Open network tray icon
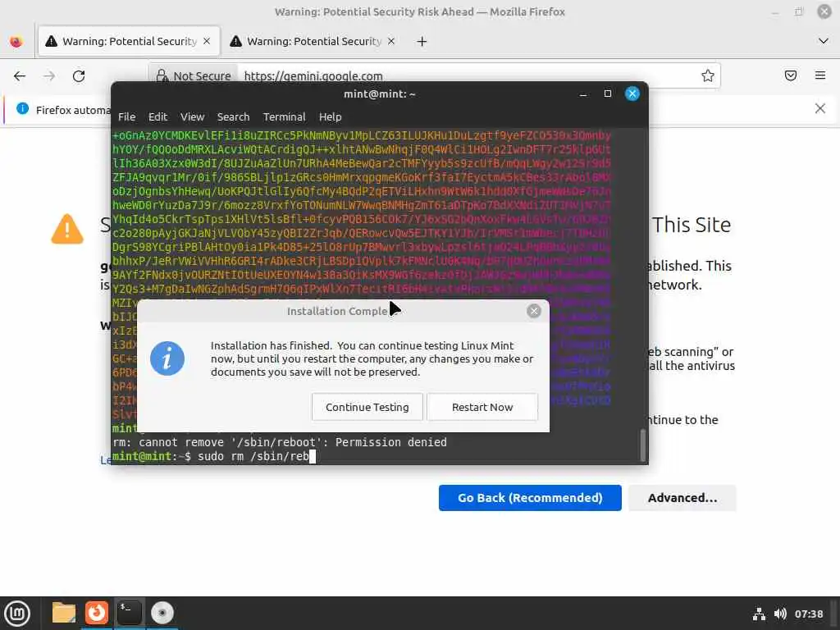 click(x=759, y=614)
